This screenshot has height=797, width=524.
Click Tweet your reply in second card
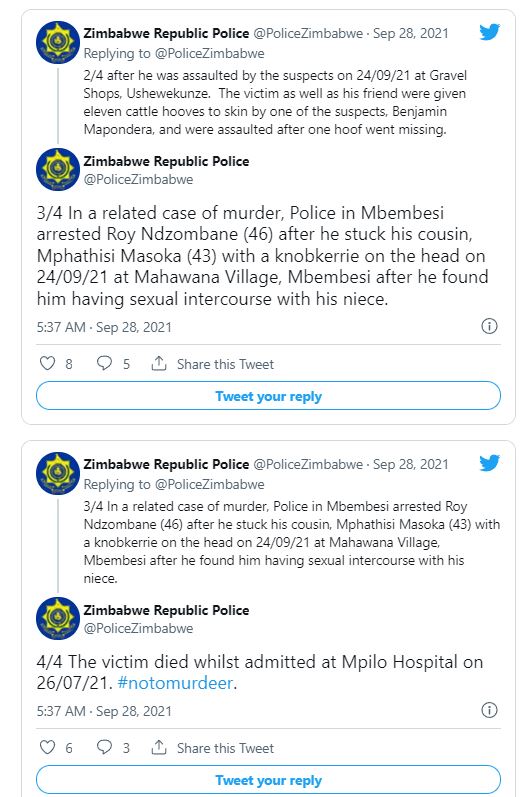pos(268,780)
